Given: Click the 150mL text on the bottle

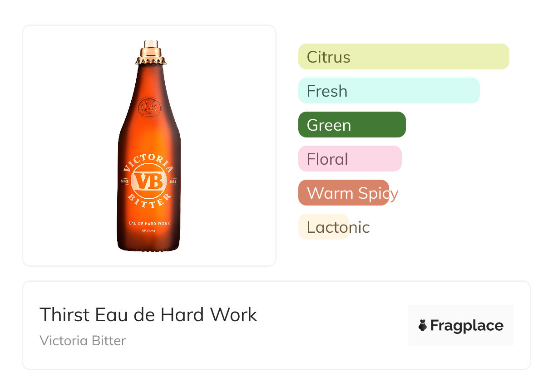Looking at the screenshot, I should coord(149,231).
